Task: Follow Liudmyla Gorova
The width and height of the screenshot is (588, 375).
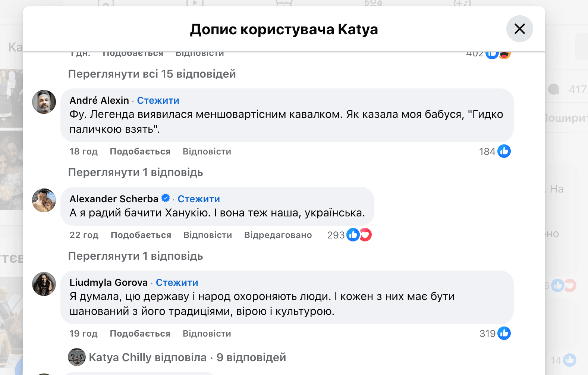Action: point(177,282)
